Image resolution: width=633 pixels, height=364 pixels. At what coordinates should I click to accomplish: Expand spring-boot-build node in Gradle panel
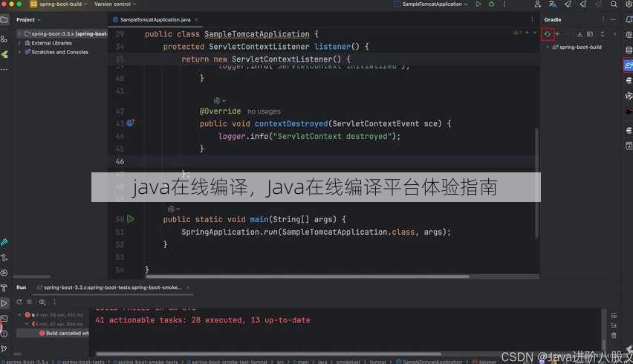click(548, 48)
